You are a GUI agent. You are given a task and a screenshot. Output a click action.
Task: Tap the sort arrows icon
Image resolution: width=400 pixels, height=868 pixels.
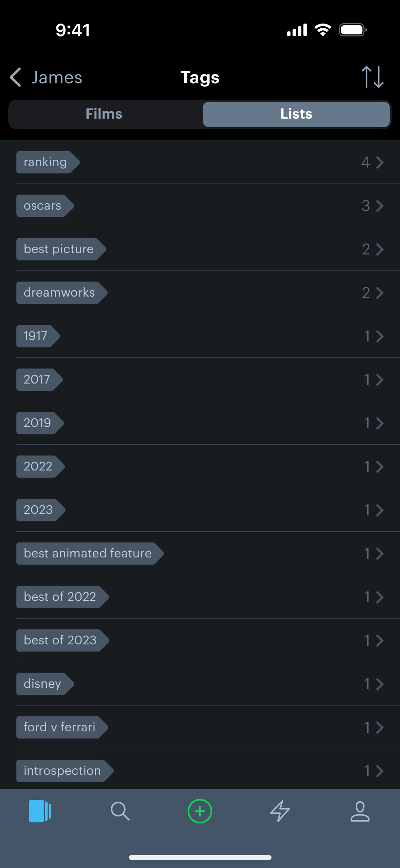coord(372,77)
